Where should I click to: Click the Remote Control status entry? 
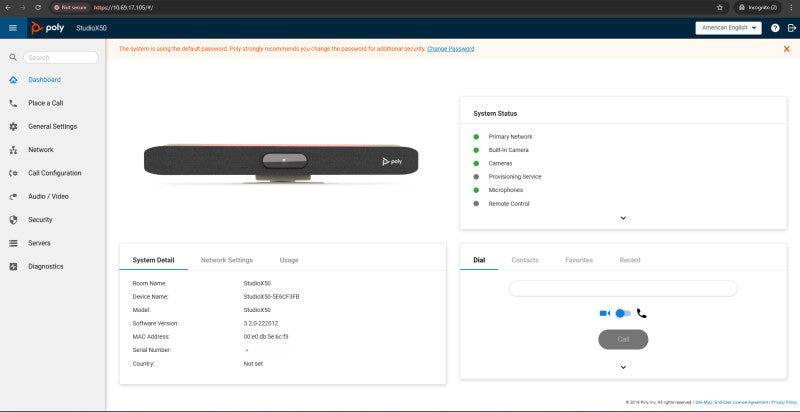coord(509,203)
